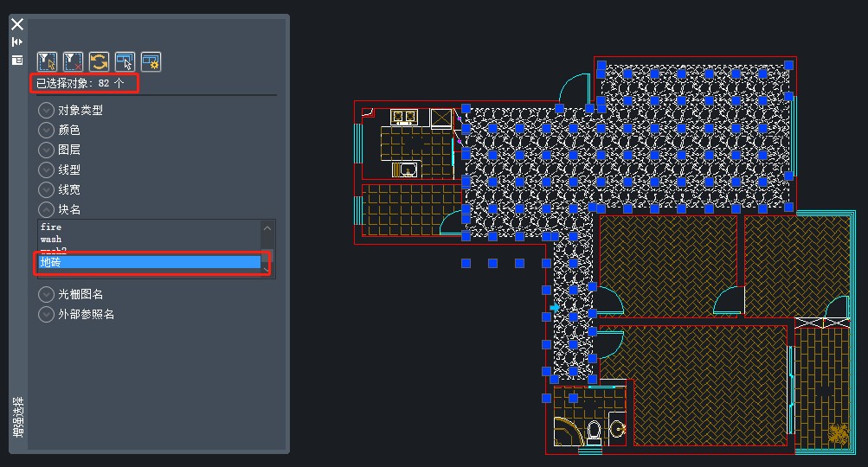Screen dimensions: 868x467
Task: Click the orange refresh arrows icon
Action: tap(99, 61)
